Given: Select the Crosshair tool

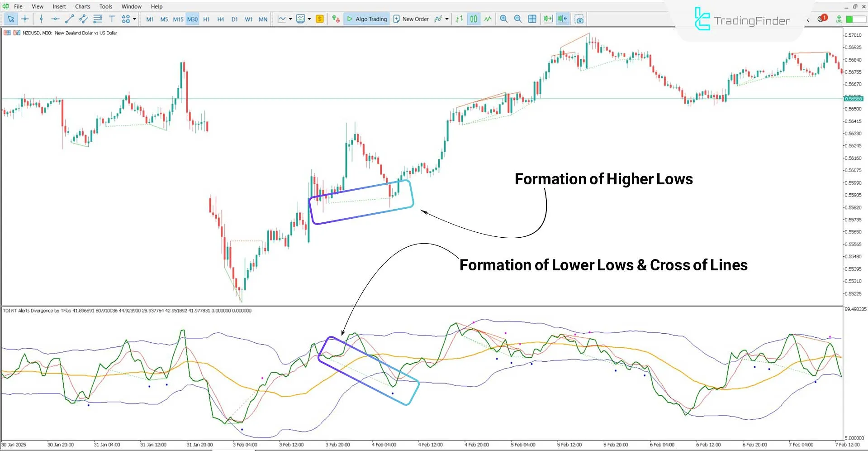Looking at the screenshot, I should [25, 19].
